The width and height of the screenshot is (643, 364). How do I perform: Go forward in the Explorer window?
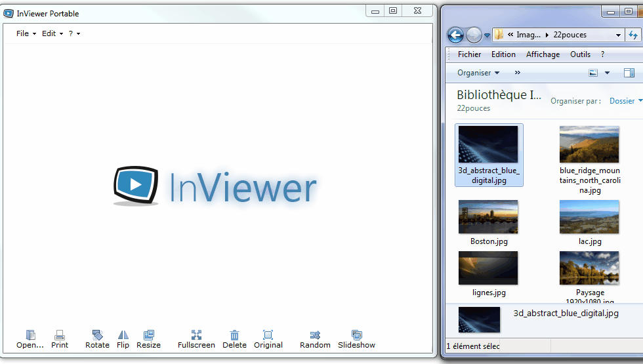point(474,35)
